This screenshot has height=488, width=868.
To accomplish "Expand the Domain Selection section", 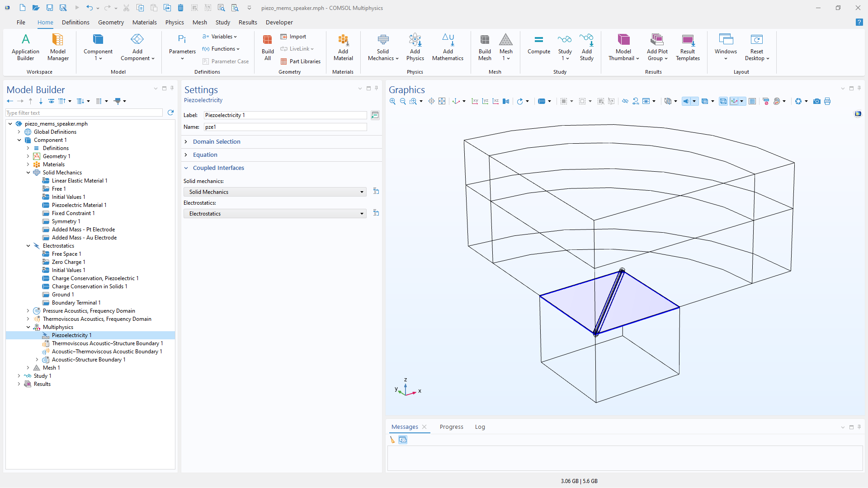I will coord(216,141).
